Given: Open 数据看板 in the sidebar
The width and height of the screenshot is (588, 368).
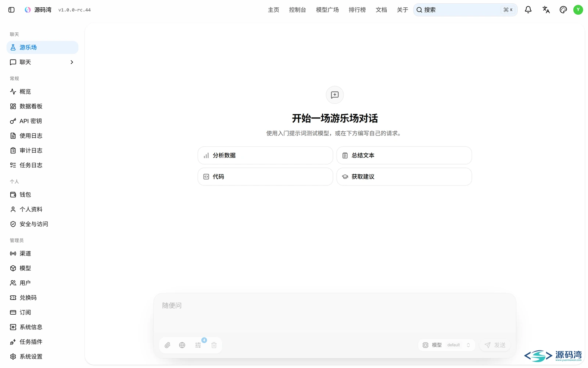Looking at the screenshot, I should click(43, 106).
